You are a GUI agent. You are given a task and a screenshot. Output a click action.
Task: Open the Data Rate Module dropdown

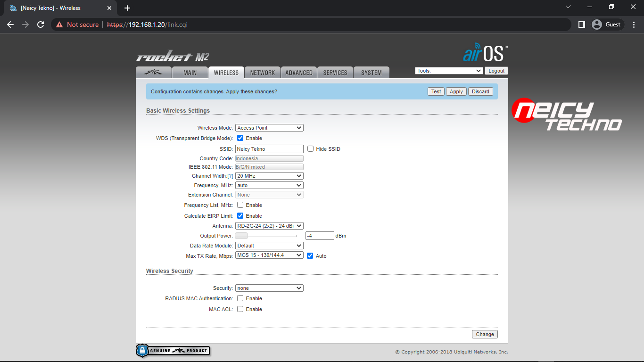pos(269,246)
